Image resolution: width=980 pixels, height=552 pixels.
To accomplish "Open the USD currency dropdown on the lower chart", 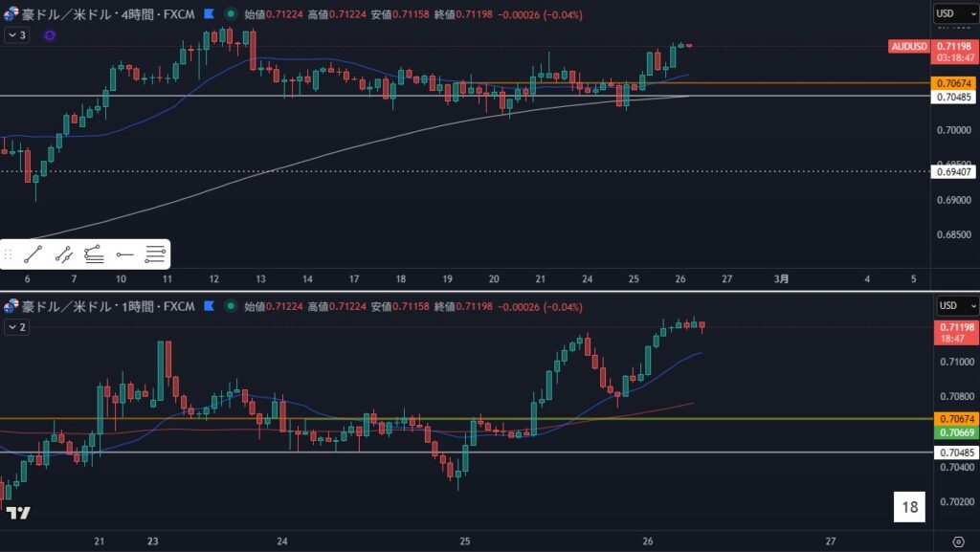I will pos(956,305).
